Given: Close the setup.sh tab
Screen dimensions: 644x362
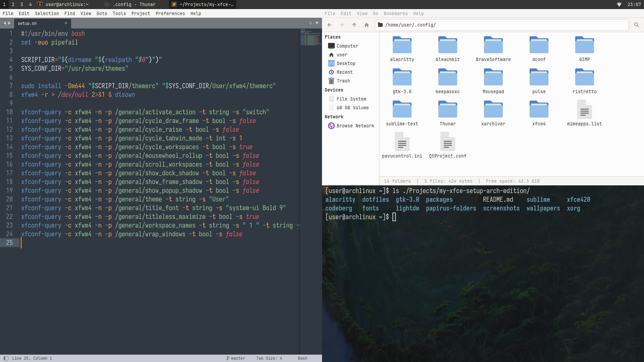Looking at the screenshot, I should point(66,23).
